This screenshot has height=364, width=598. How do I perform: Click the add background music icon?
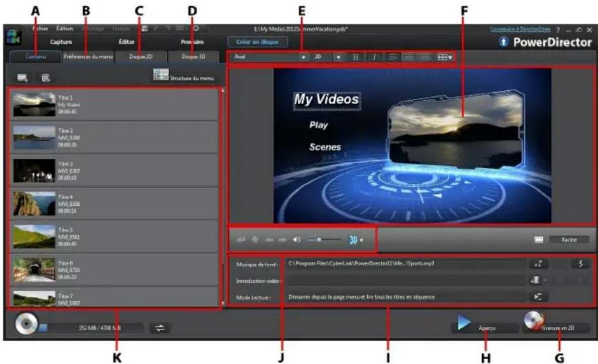[537, 264]
